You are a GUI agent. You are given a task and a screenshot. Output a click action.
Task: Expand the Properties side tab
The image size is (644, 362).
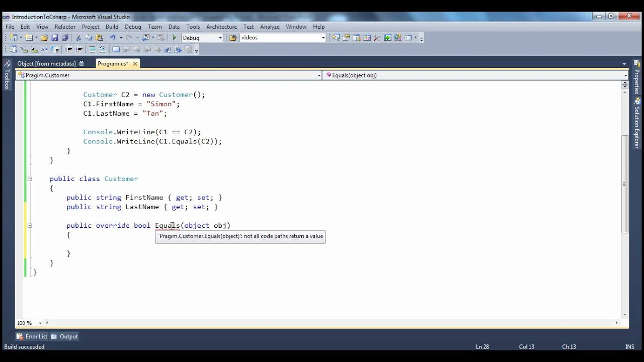(637, 77)
